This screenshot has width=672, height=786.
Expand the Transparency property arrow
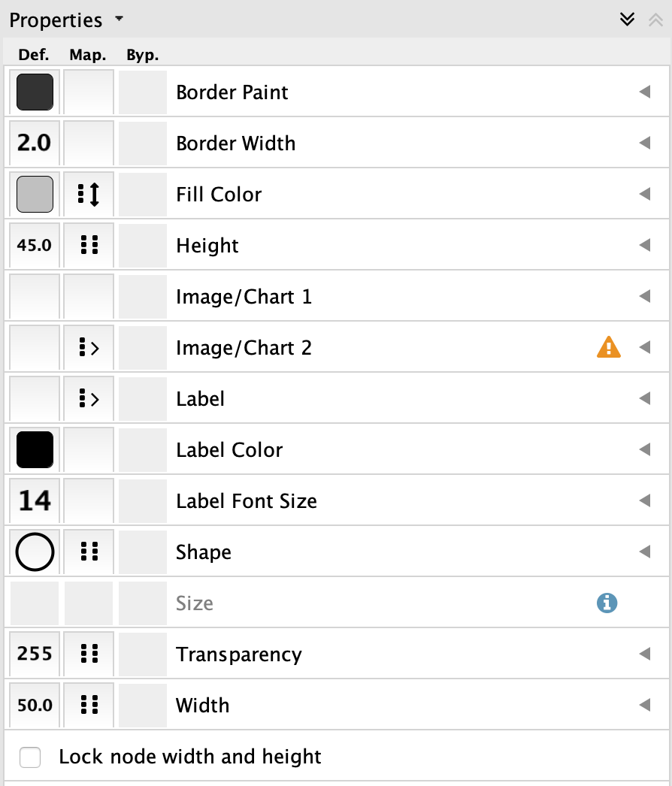click(x=644, y=654)
